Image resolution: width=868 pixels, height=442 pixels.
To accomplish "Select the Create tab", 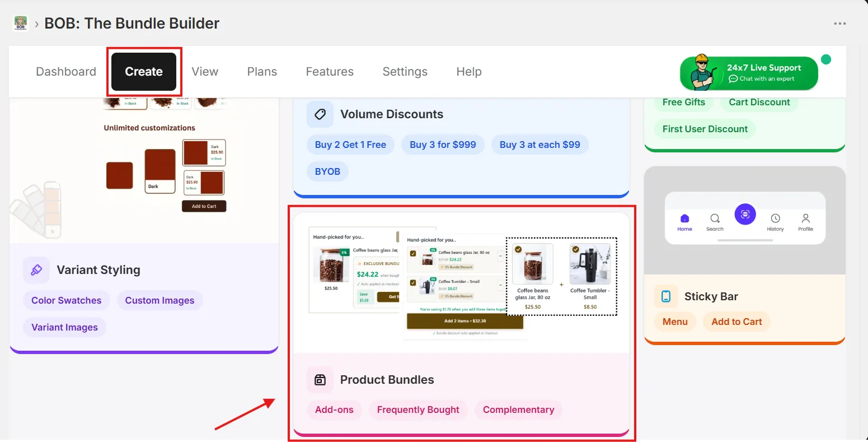I will point(144,72).
